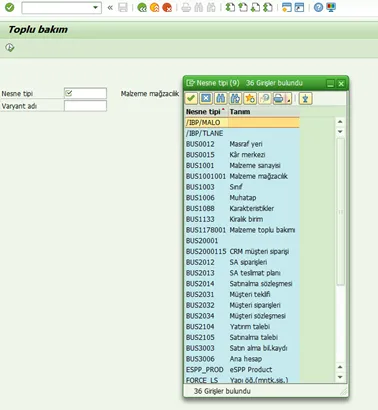This screenshot has width=378, height=410.
Task: Create a new session window icon
Action: [286, 7]
